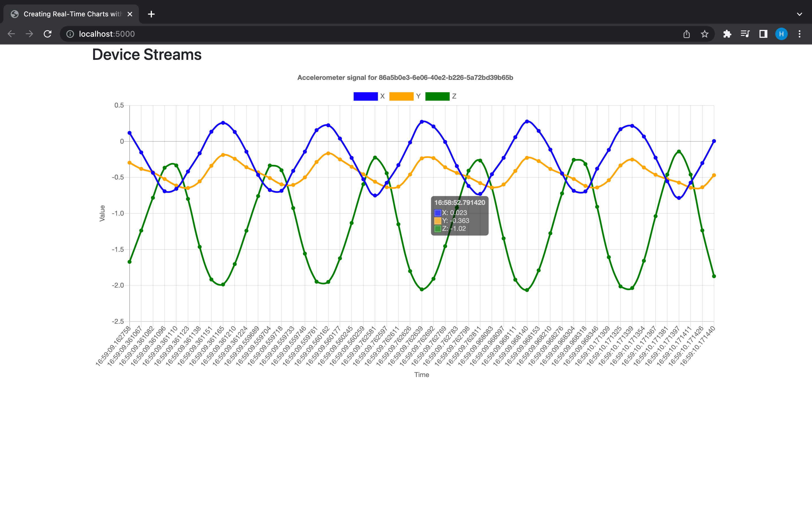812x508 pixels.
Task: Open the profile avatar H
Action: point(781,34)
